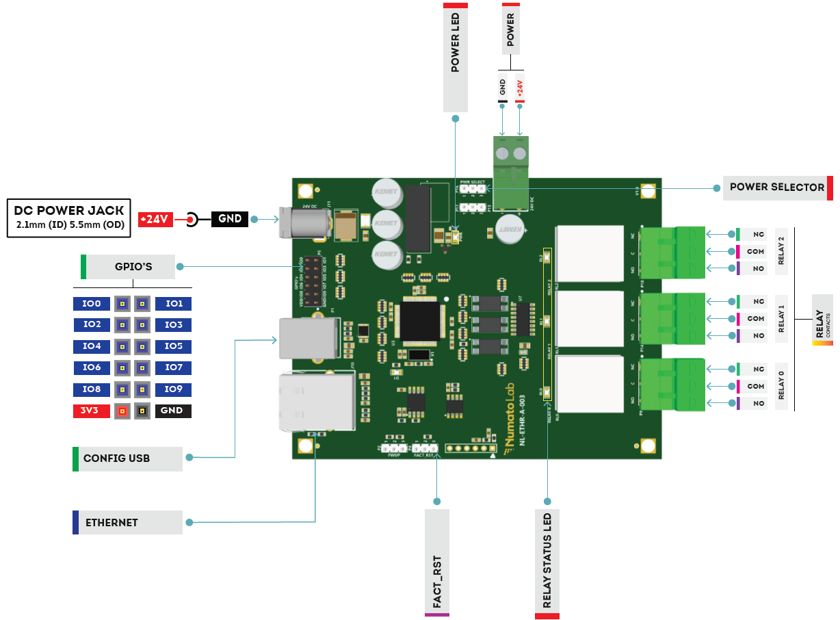840x620 pixels.
Task: Click the DC Power Jack label box
Action: point(70,218)
